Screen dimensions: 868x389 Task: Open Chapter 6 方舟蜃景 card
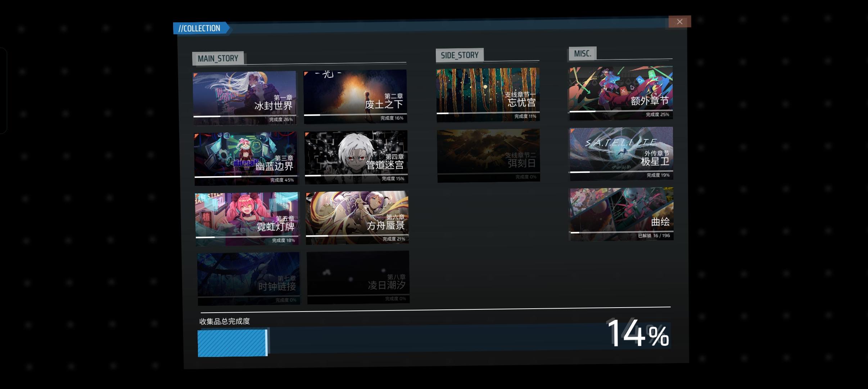(x=357, y=218)
